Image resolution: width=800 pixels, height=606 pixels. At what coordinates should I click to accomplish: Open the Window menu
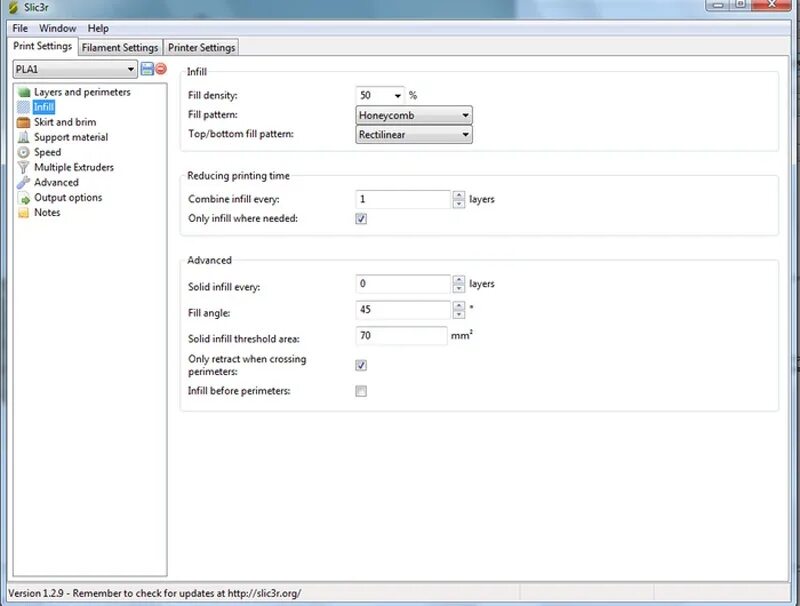pos(58,28)
